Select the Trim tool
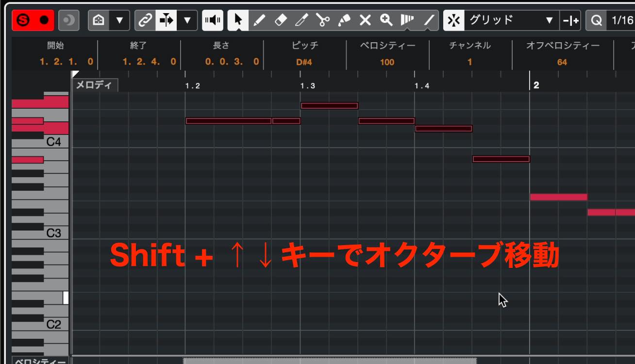 point(302,20)
